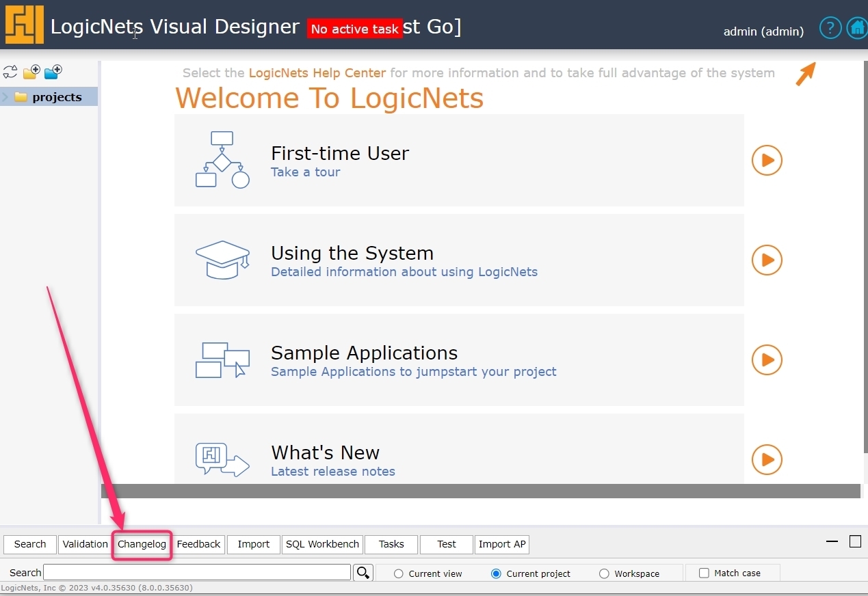Viewport: 868px width, 596px height.
Task: Click the No active task badge
Action: [355, 29]
